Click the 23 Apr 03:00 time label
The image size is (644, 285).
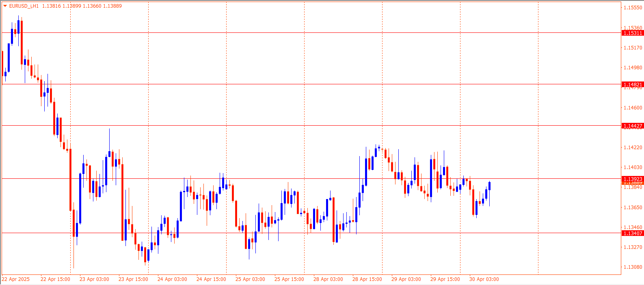(94, 279)
